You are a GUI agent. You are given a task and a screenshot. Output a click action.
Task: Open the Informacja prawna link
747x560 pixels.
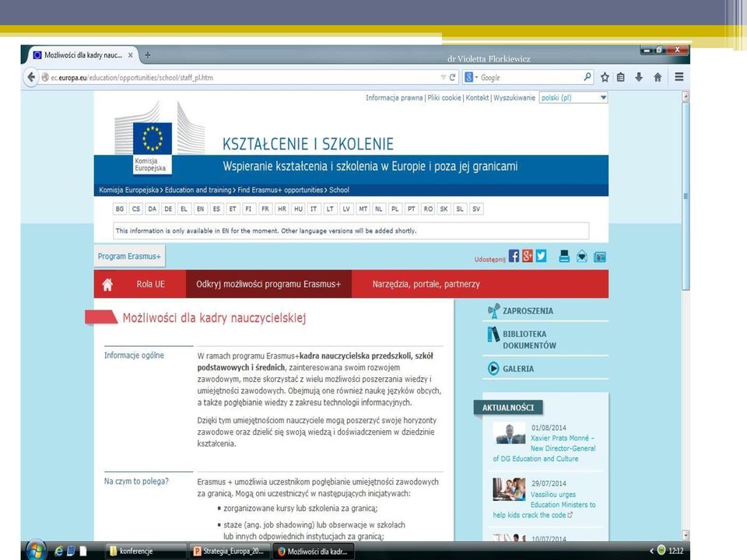point(394,98)
